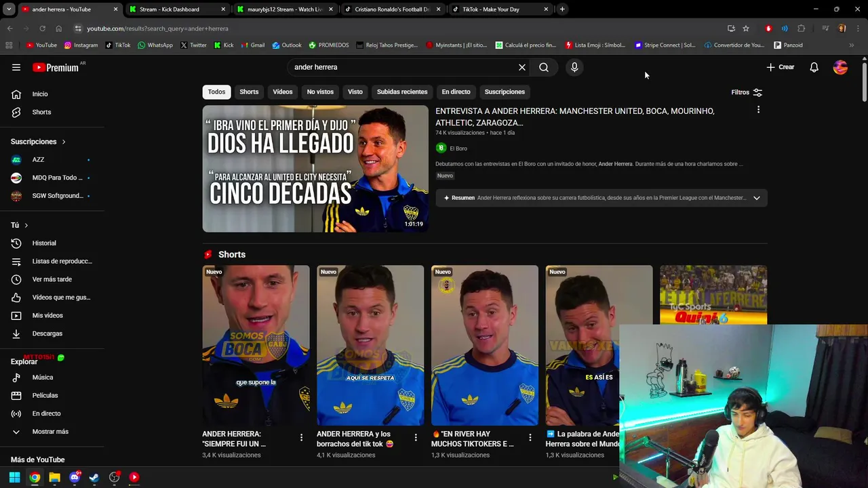Click the magnifying glass search button
Image resolution: width=868 pixels, height=488 pixels.
(544, 67)
